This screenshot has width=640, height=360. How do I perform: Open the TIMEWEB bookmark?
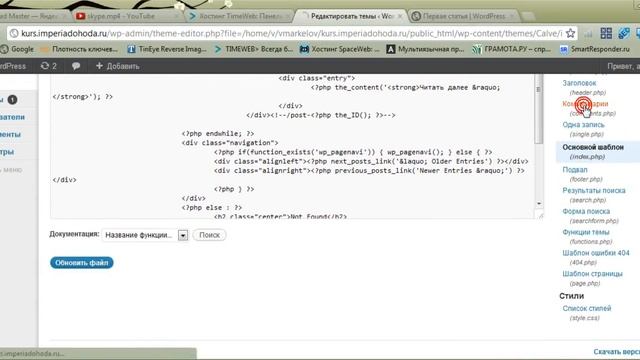point(253,49)
